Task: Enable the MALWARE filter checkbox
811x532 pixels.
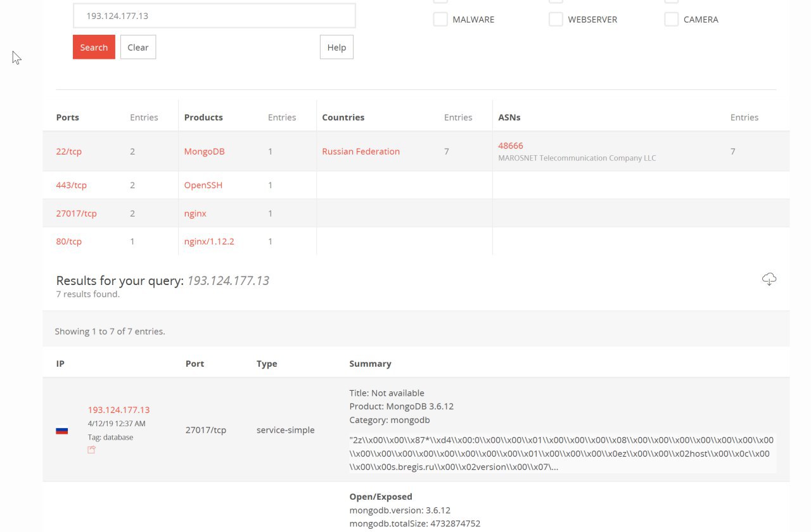Action: click(x=440, y=20)
